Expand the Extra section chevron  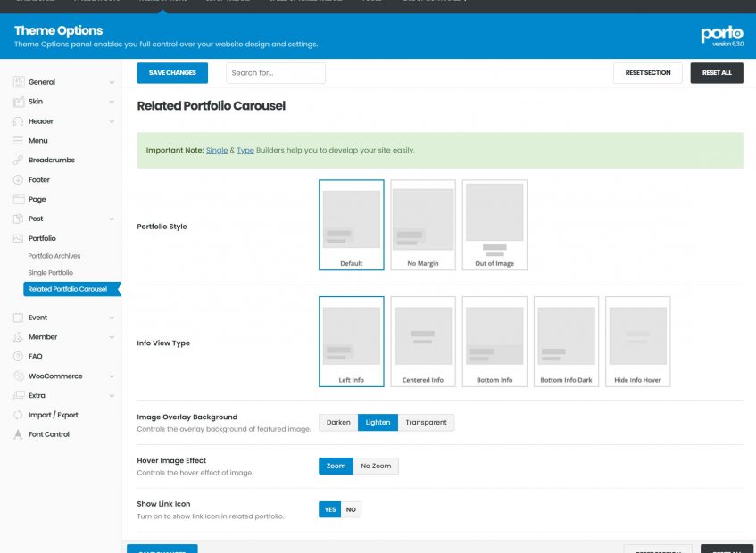coord(112,396)
